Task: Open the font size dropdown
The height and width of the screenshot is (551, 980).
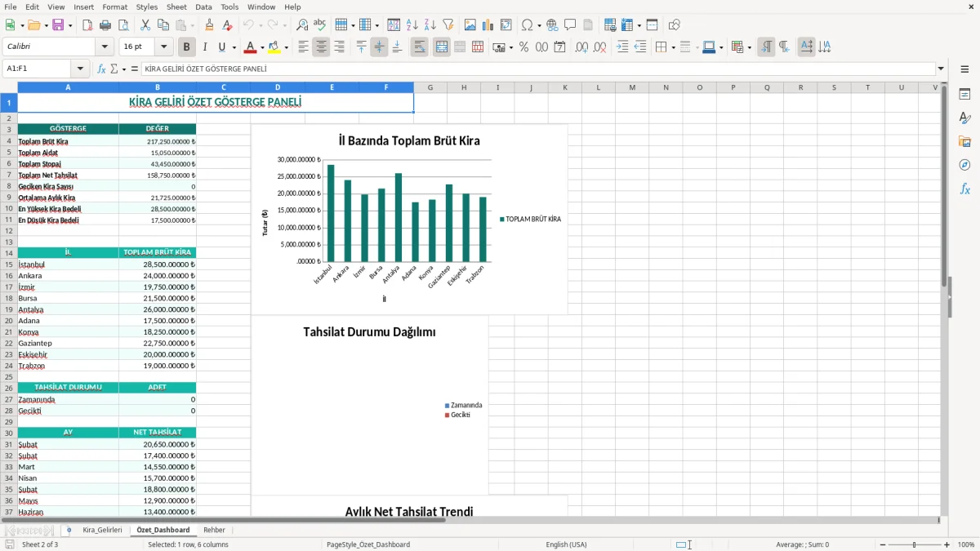Action: tap(164, 47)
